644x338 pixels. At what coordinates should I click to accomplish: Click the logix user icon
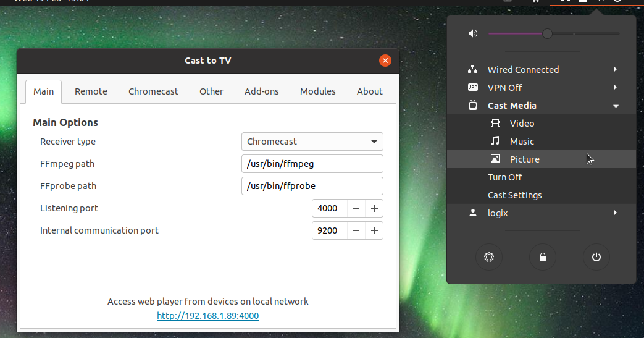[x=473, y=213]
